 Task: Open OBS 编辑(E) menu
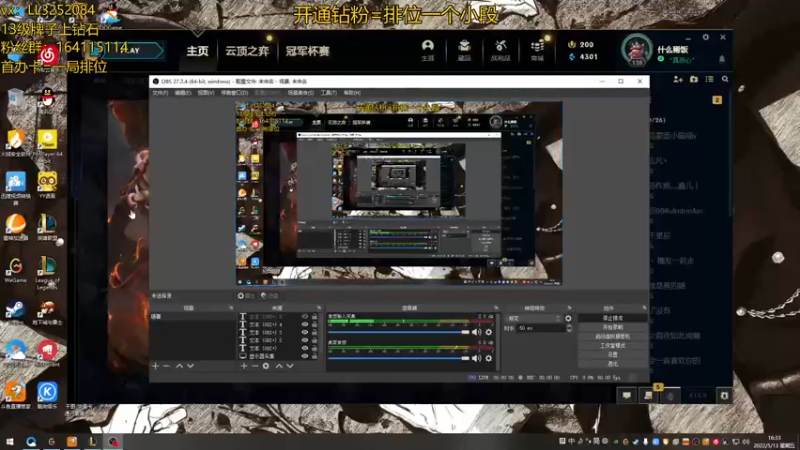coord(183,93)
